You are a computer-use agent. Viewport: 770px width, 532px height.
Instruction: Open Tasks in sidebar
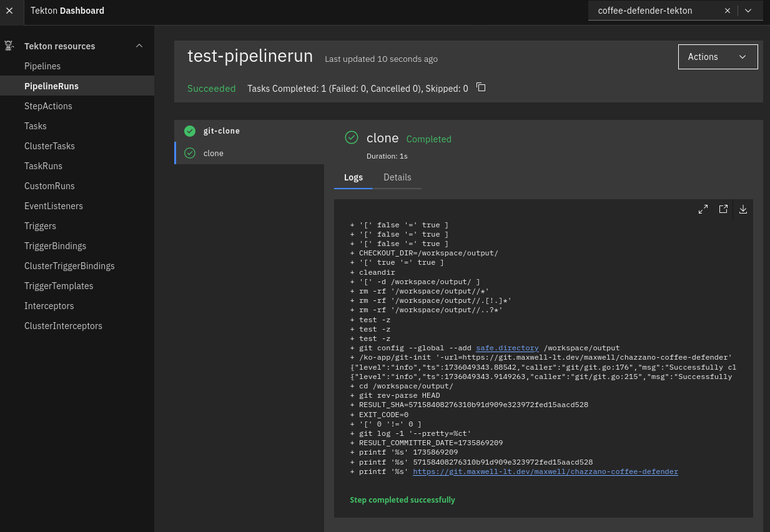click(x=77, y=126)
